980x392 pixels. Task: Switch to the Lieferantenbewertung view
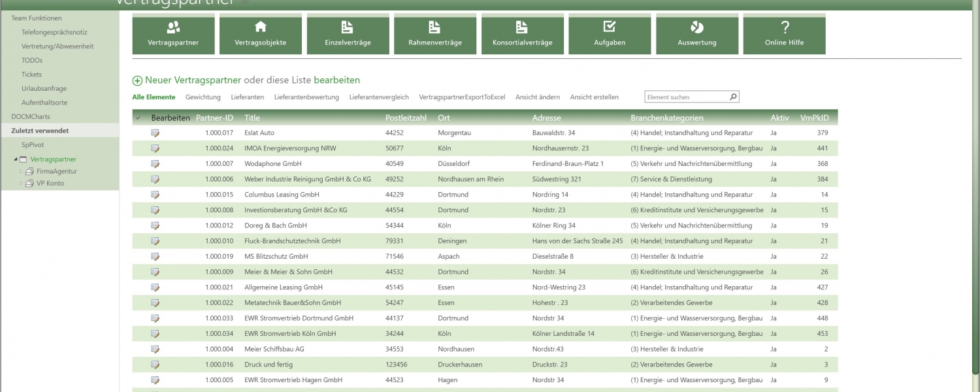point(306,97)
